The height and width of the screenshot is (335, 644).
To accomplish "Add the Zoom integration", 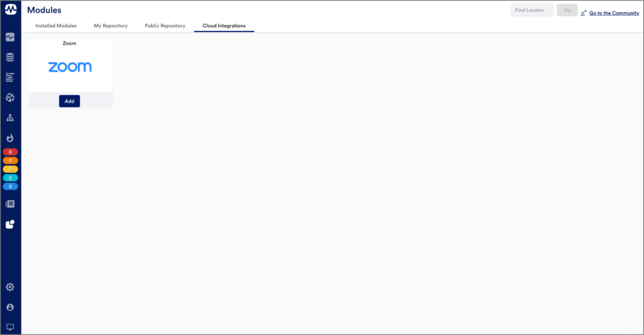I will point(69,101).
